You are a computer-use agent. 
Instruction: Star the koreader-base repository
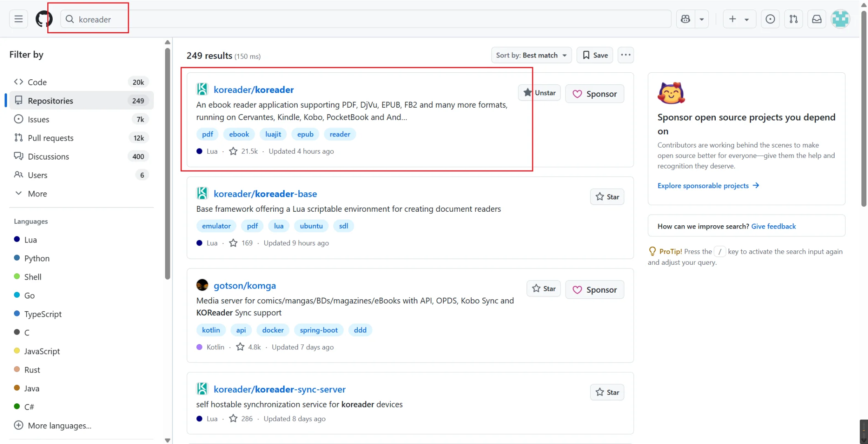click(x=607, y=197)
